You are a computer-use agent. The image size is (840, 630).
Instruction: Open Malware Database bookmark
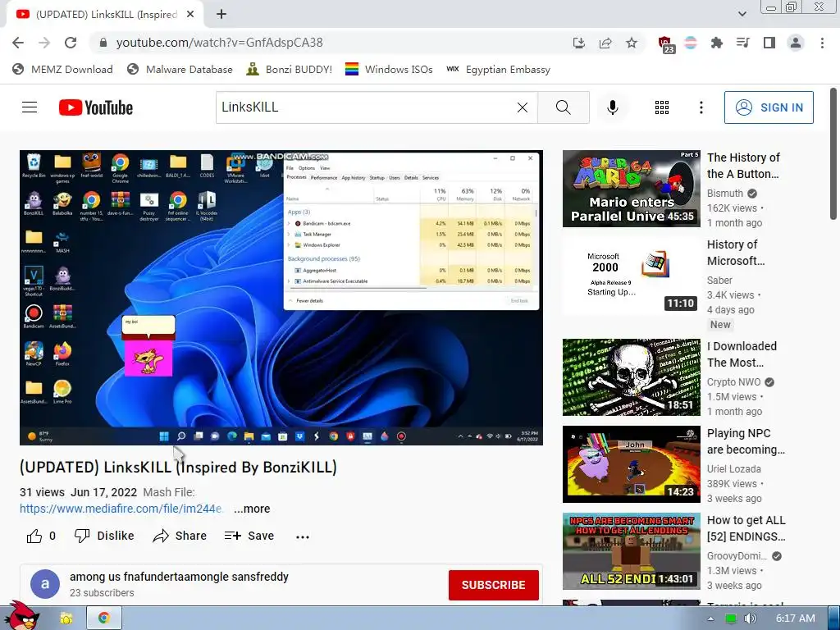180,70
